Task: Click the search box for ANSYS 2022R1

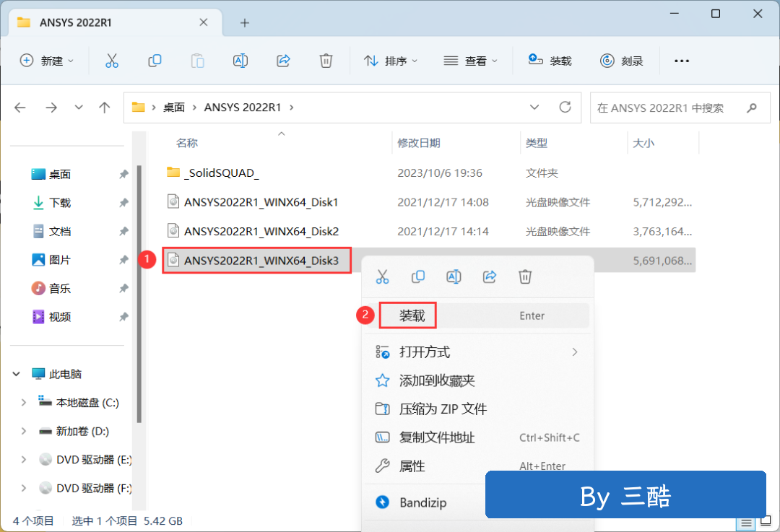Action: pyautogui.click(x=680, y=108)
